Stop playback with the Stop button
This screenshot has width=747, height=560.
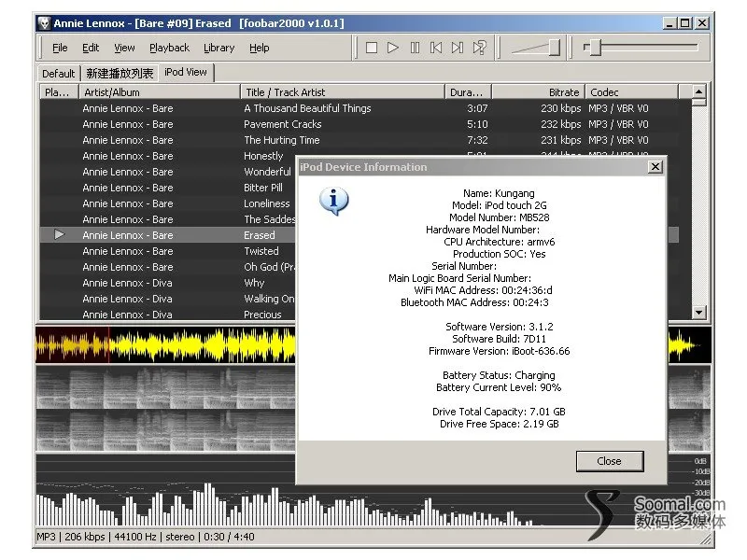click(372, 48)
